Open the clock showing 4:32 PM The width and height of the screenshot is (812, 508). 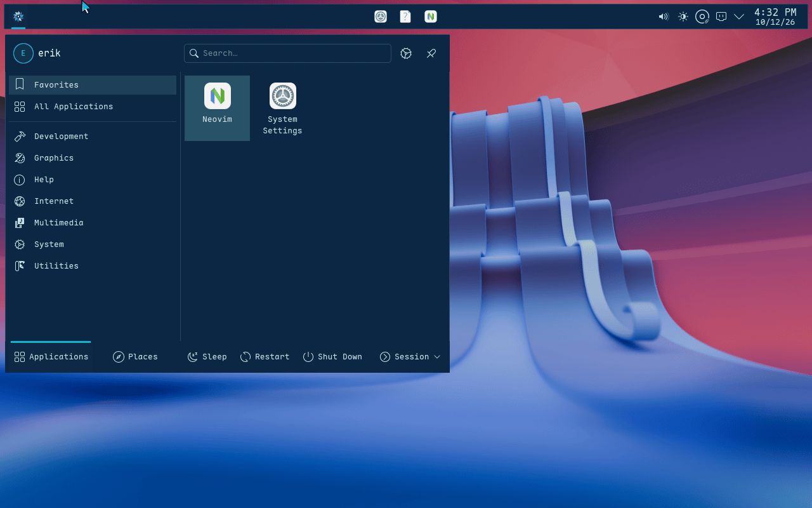point(775,17)
